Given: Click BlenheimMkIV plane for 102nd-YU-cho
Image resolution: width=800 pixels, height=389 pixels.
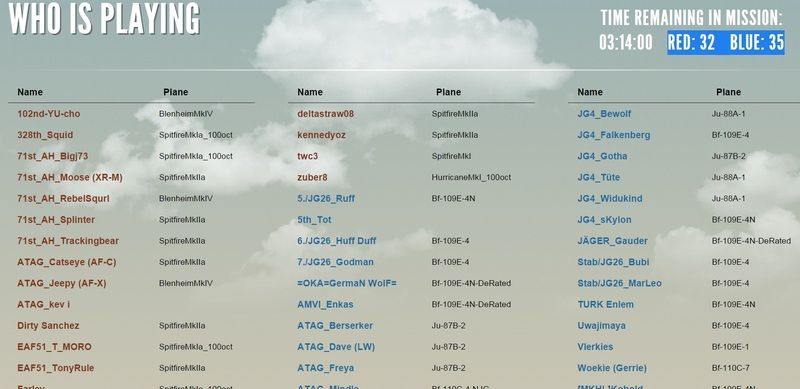Looking at the screenshot, I should pos(186,114).
